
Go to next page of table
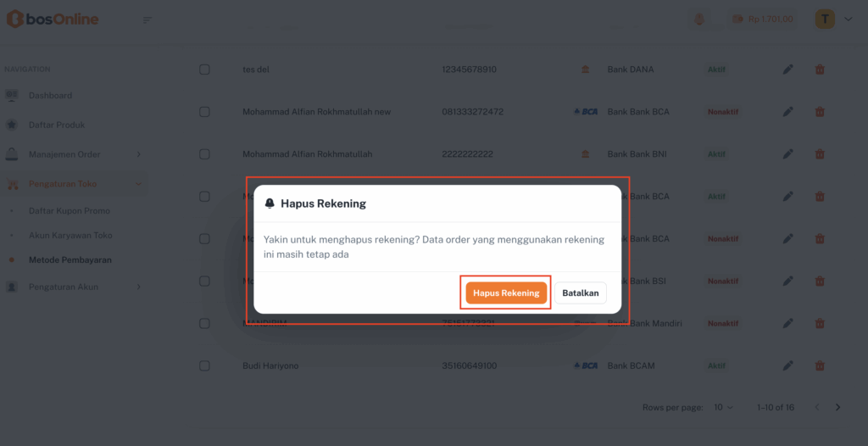click(x=837, y=408)
